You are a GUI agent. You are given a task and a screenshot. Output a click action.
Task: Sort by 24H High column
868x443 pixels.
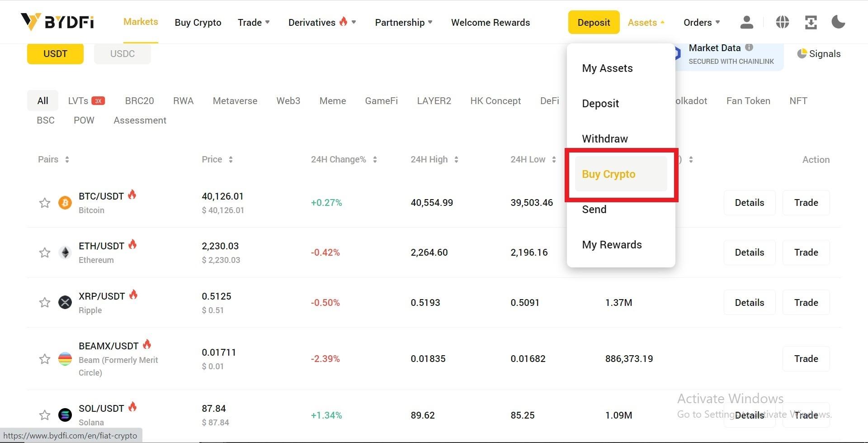point(456,159)
